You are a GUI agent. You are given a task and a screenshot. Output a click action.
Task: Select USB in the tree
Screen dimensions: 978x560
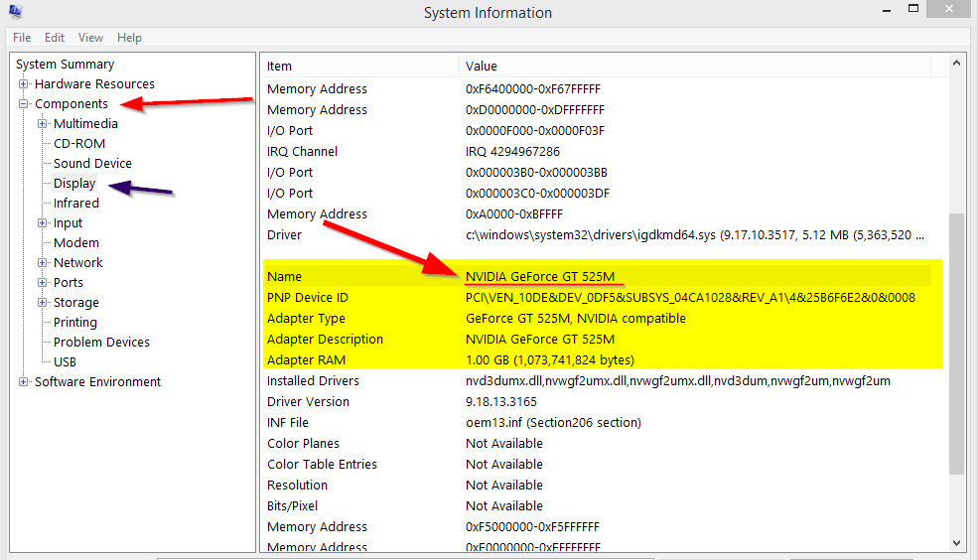pos(65,361)
